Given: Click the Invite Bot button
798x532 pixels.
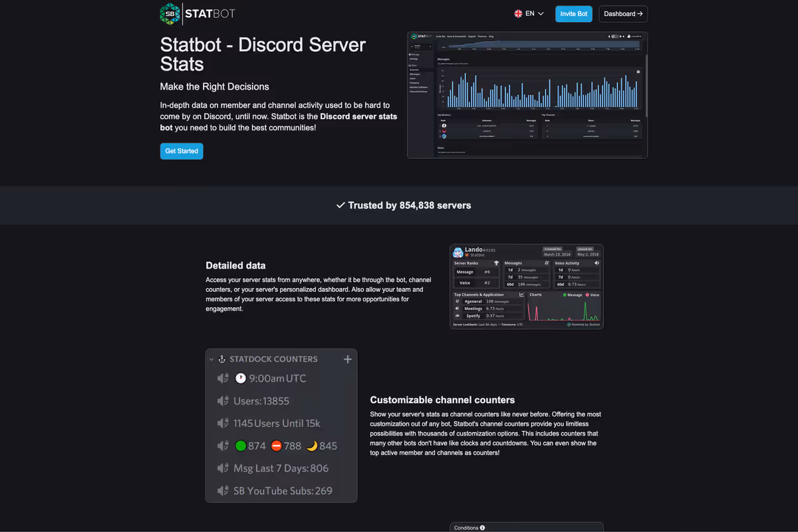Looking at the screenshot, I should [x=573, y=14].
